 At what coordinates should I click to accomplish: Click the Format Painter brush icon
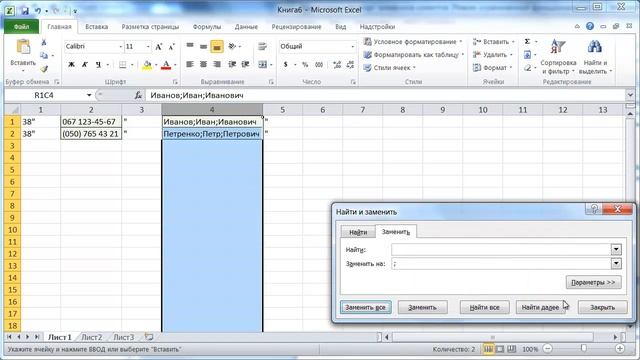click(x=44, y=69)
